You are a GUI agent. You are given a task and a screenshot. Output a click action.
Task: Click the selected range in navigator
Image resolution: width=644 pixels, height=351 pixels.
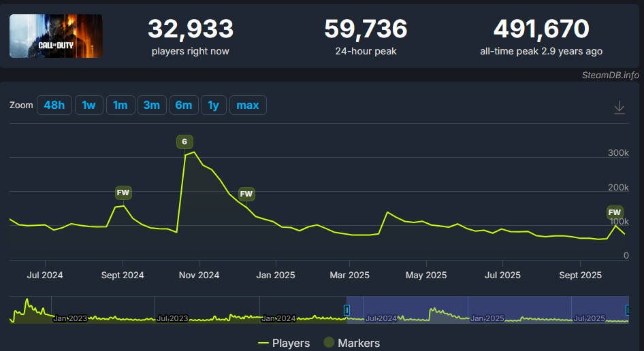click(x=487, y=310)
